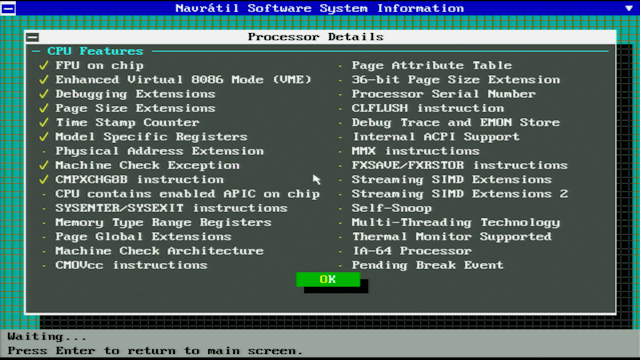
Task: Select 'Thermal Monitor Supported' text
Action: coord(452,237)
